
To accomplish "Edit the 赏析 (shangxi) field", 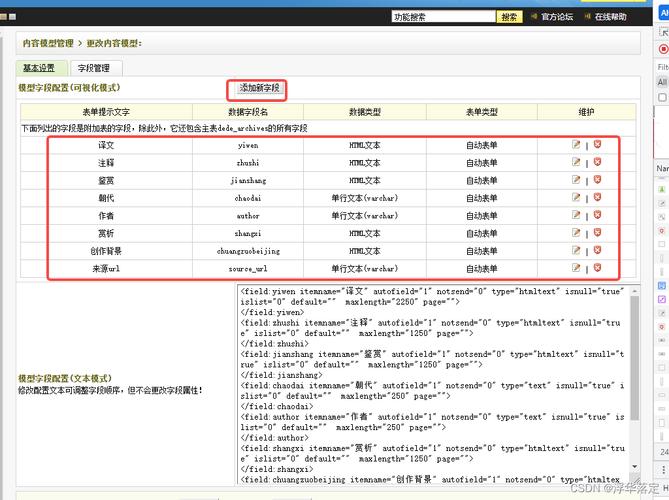I will point(576,233).
